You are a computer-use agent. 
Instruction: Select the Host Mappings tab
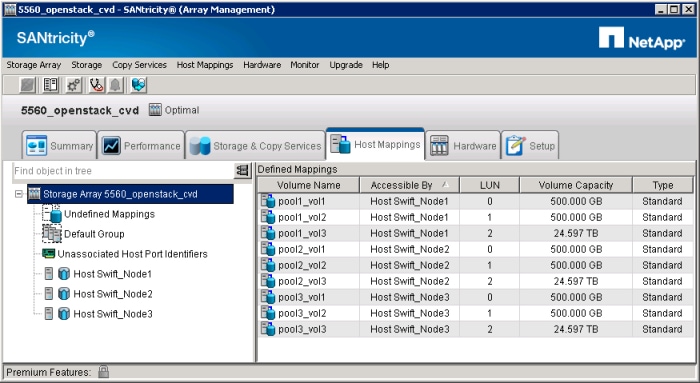coord(375,144)
